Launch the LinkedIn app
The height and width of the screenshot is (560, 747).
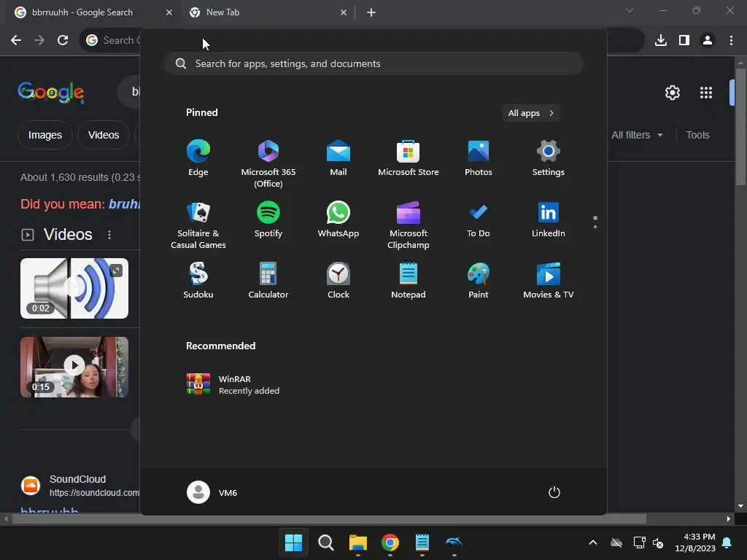(x=549, y=219)
